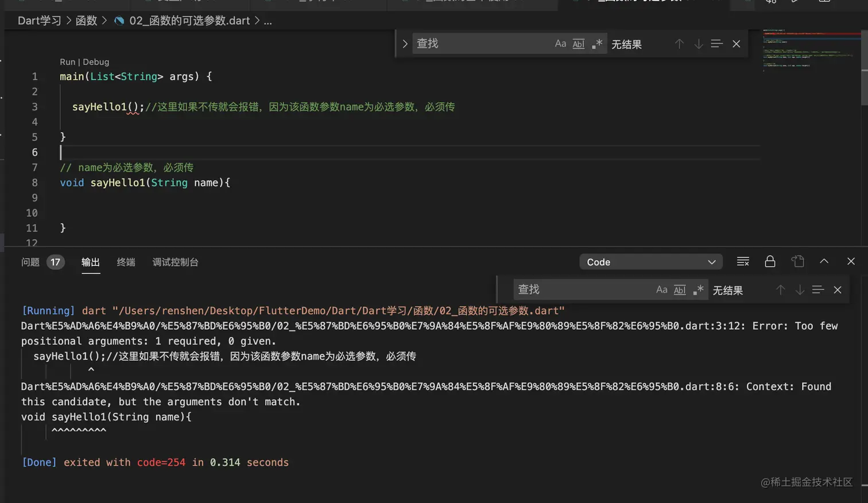Toggle Find in Selection in output find widget
The image size is (868, 503).
(x=818, y=290)
